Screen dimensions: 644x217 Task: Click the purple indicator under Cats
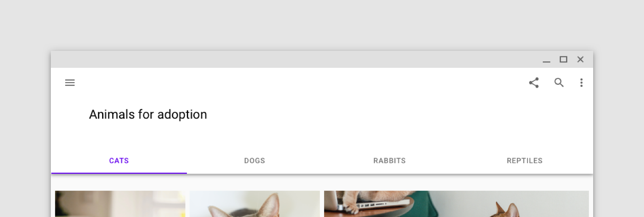coord(119,173)
